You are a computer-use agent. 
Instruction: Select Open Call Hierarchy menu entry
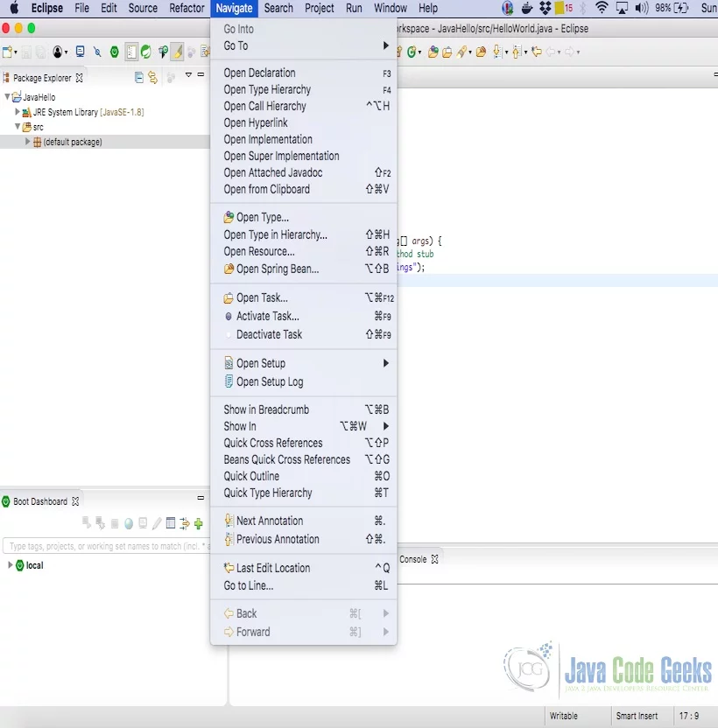[x=304, y=107]
